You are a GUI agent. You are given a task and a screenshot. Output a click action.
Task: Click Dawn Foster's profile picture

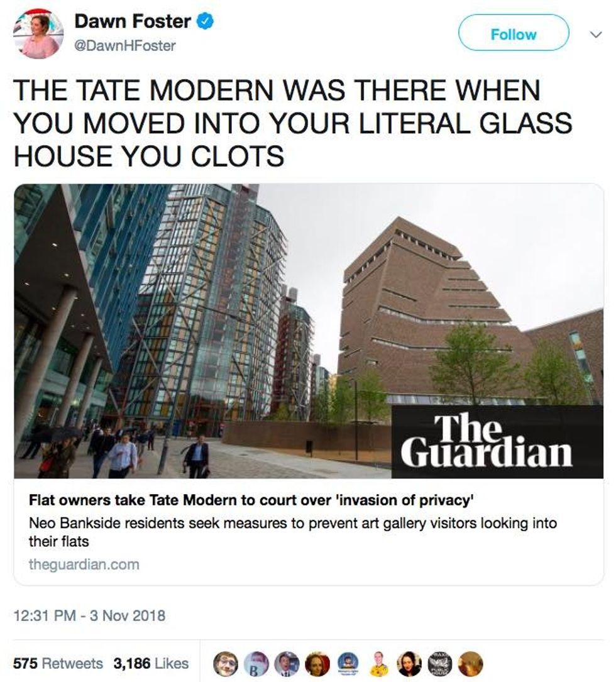35,31
